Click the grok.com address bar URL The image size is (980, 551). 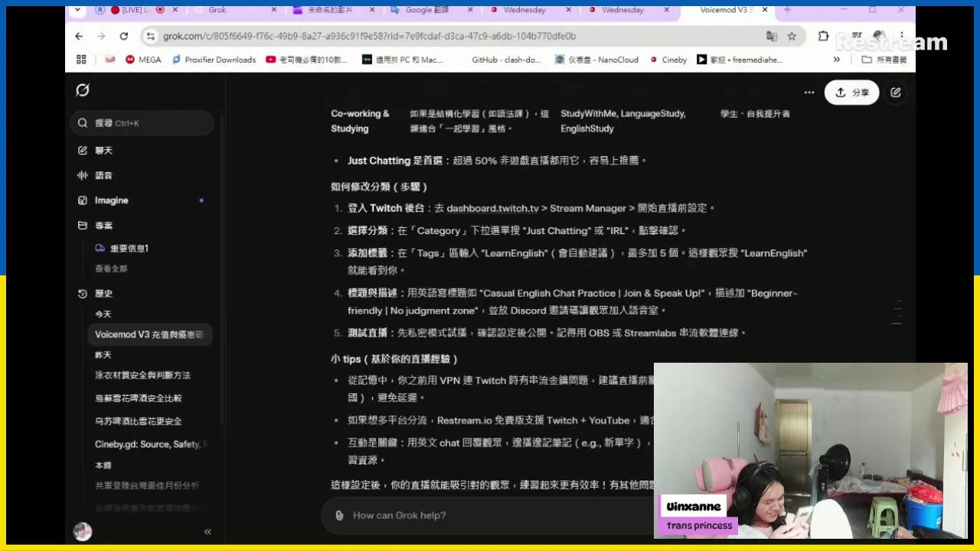[369, 36]
